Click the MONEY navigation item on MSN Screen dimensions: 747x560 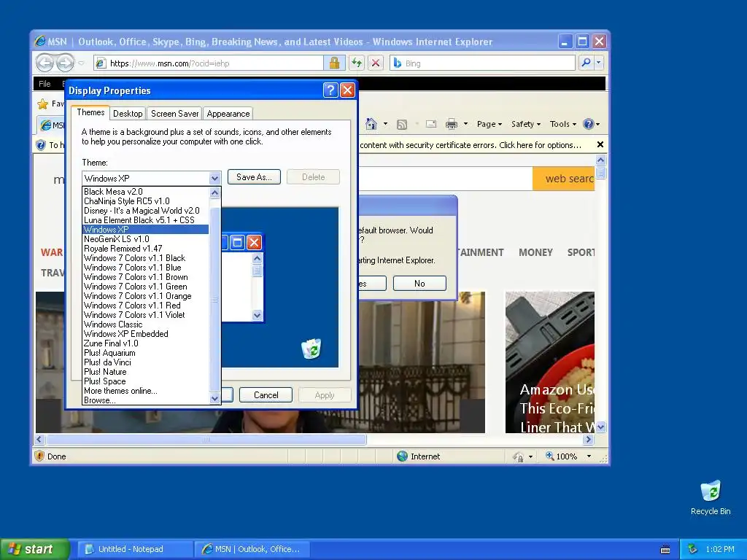point(535,252)
